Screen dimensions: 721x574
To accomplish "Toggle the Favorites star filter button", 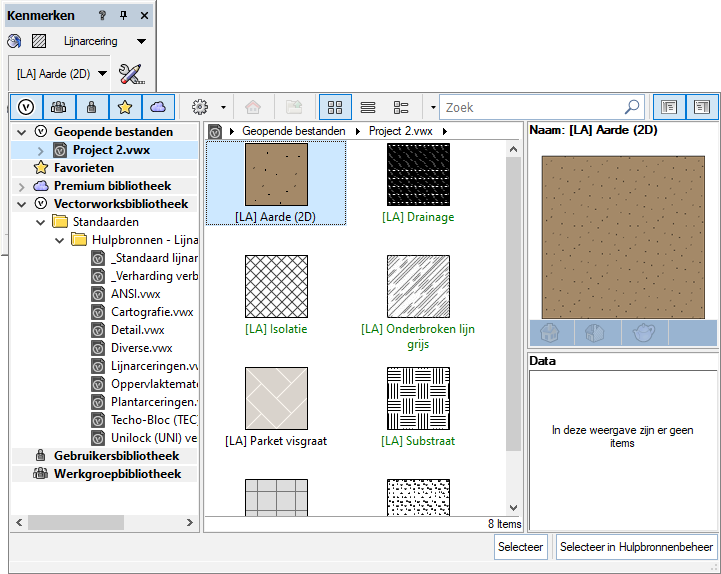I will [125, 107].
